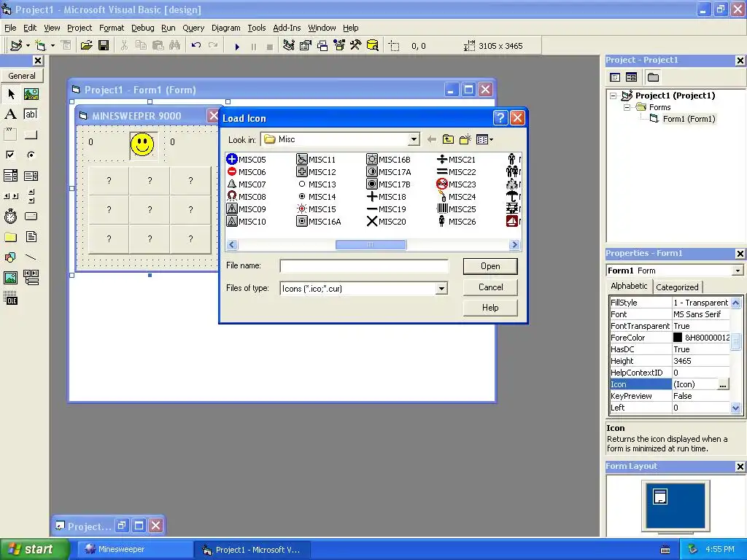This screenshot has width=747, height=560.
Task: Select the OLE tool in toolbox
Action: (10, 298)
